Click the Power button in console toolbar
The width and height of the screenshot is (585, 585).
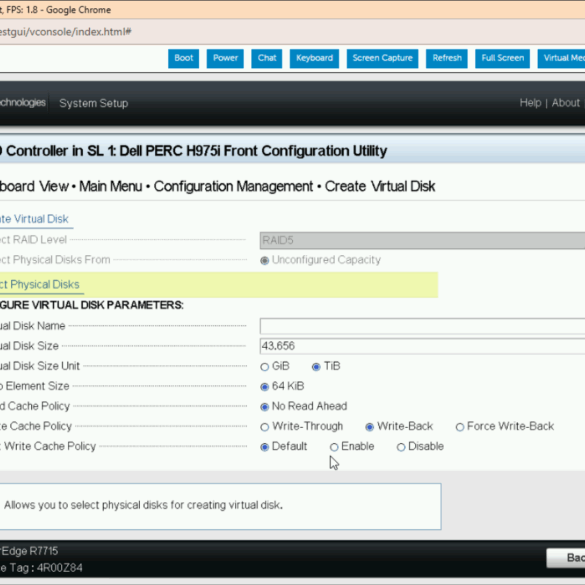225,58
